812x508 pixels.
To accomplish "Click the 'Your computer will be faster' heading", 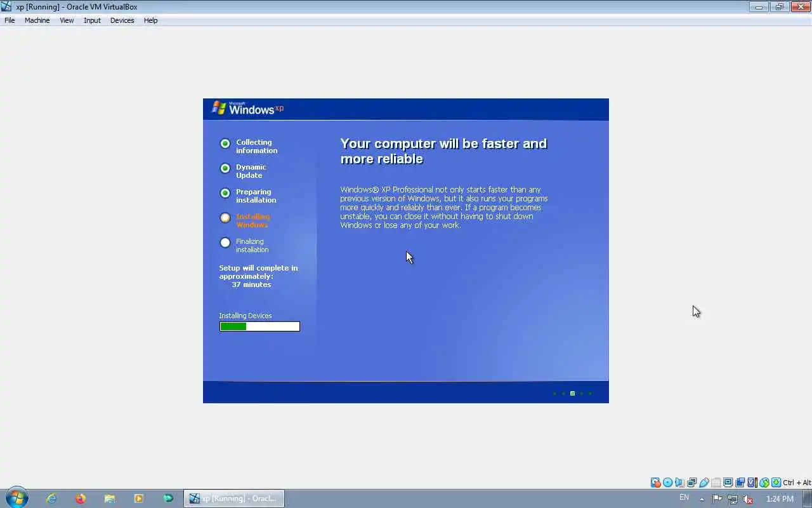I will click(443, 151).
